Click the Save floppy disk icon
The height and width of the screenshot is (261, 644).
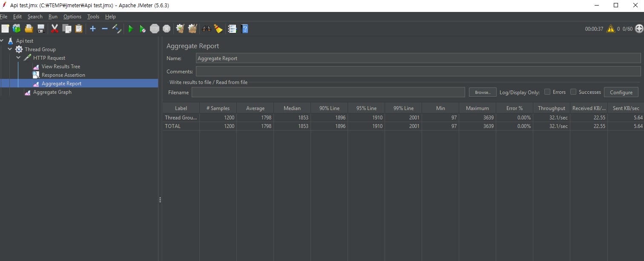tap(41, 29)
